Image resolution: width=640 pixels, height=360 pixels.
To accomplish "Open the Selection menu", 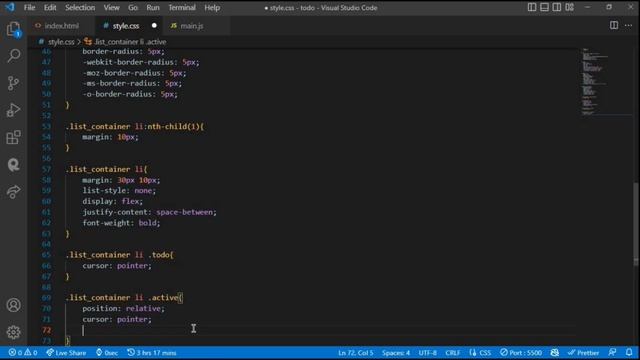I will pos(80,7).
